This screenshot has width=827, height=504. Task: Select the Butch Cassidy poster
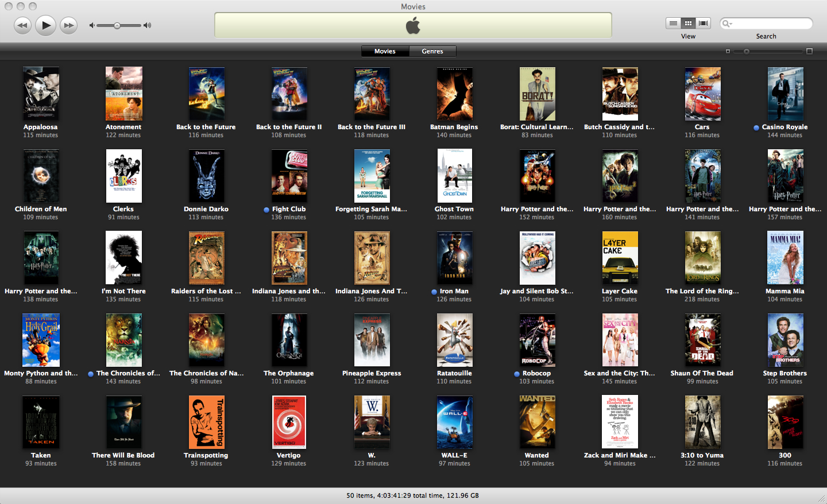pyautogui.click(x=620, y=94)
